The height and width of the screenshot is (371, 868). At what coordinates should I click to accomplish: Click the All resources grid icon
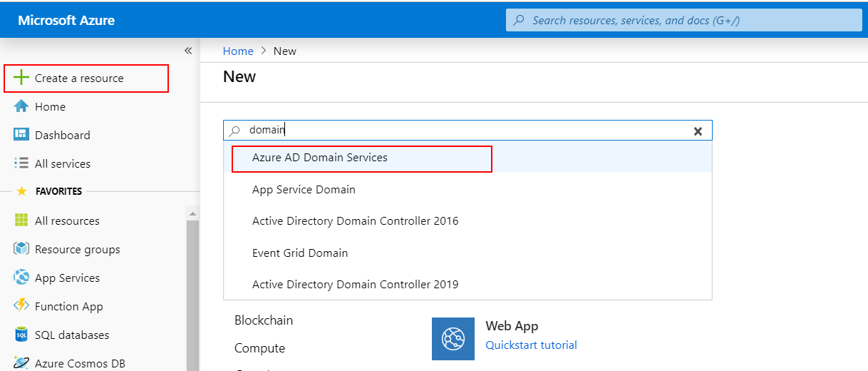tap(21, 220)
